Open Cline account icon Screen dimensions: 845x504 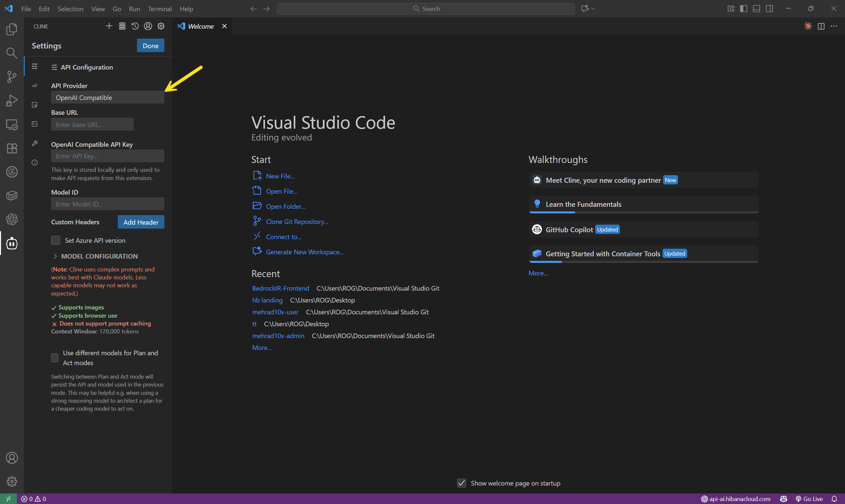(x=148, y=26)
